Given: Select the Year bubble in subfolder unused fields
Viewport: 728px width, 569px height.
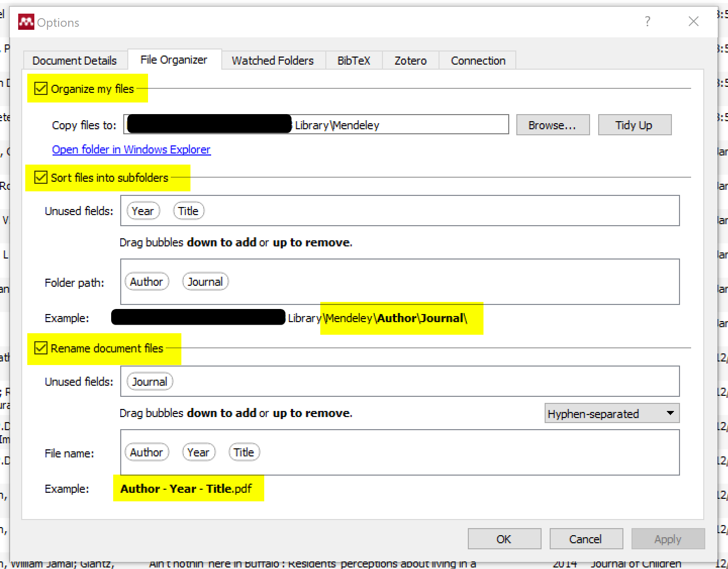Looking at the screenshot, I should pos(143,211).
